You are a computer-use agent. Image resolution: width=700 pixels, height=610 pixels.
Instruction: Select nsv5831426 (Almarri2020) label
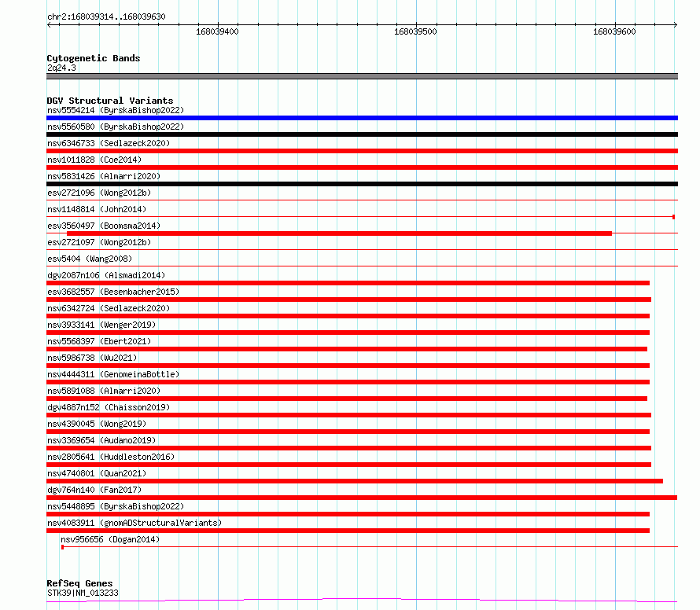tap(104, 176)
